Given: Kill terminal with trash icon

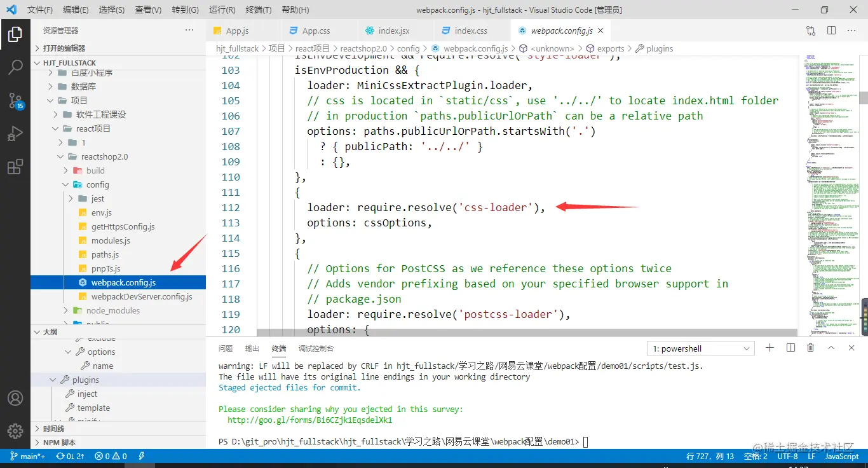Looking at the screenshot, I should tap(811, 348).
